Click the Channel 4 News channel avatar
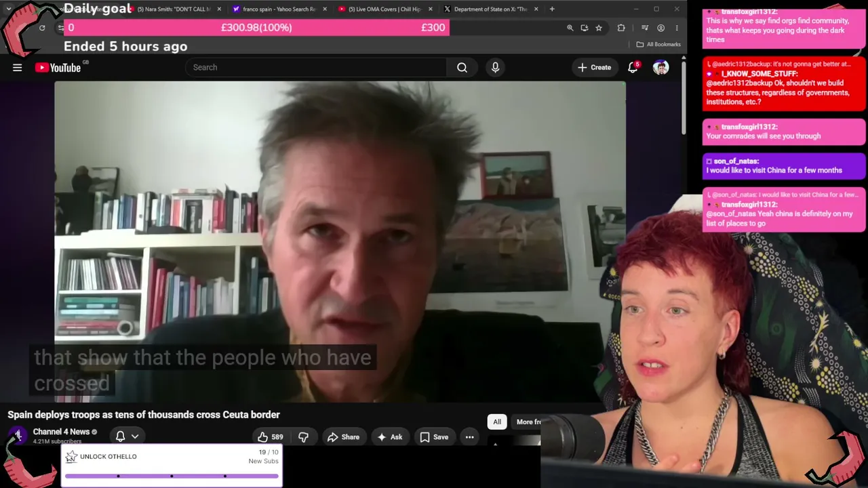 (x=18, y=436)
